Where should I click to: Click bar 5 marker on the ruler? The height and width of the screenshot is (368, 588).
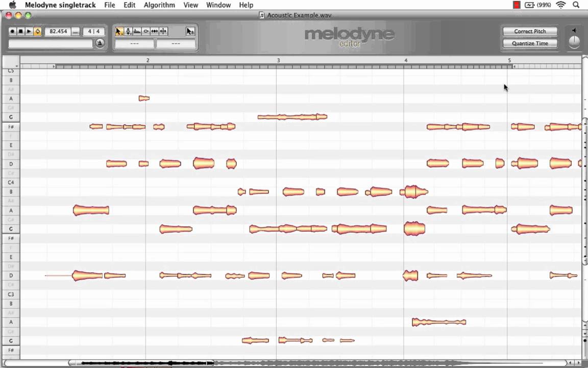[x=509, y=60]
